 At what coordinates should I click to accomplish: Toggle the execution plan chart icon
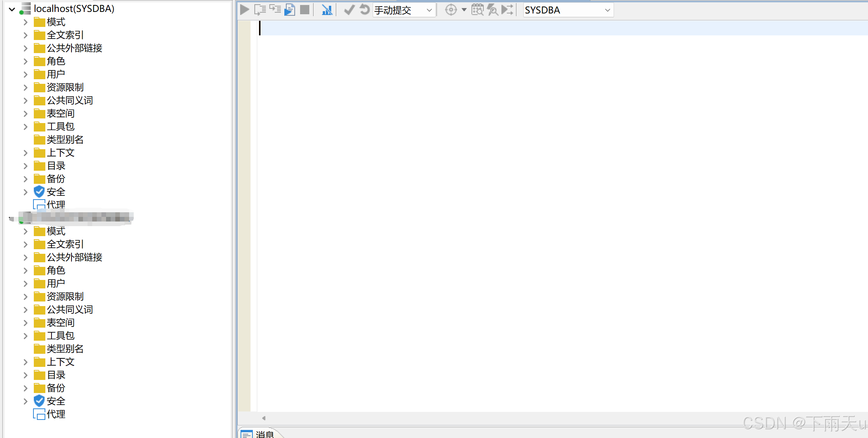(x=327, y=10)
